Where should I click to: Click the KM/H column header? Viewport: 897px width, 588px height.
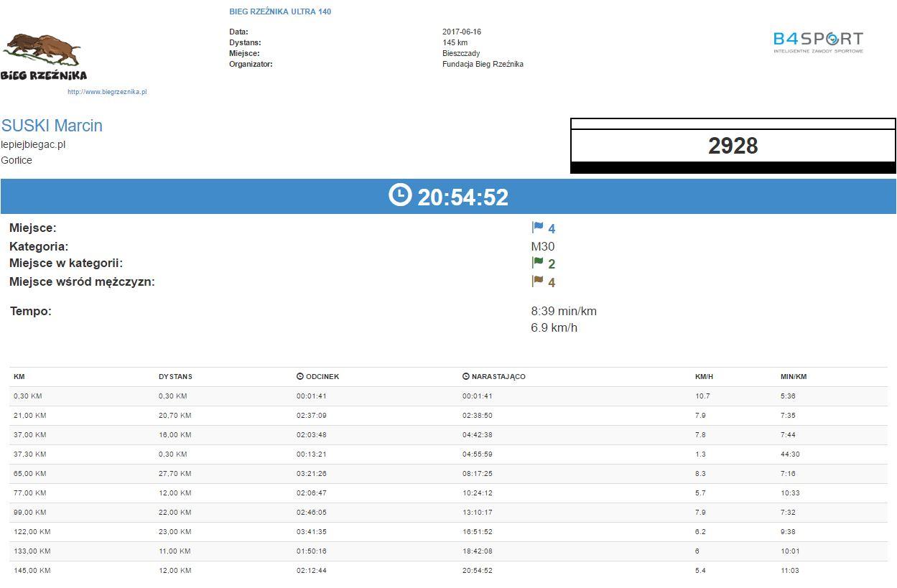pos(704,377)
